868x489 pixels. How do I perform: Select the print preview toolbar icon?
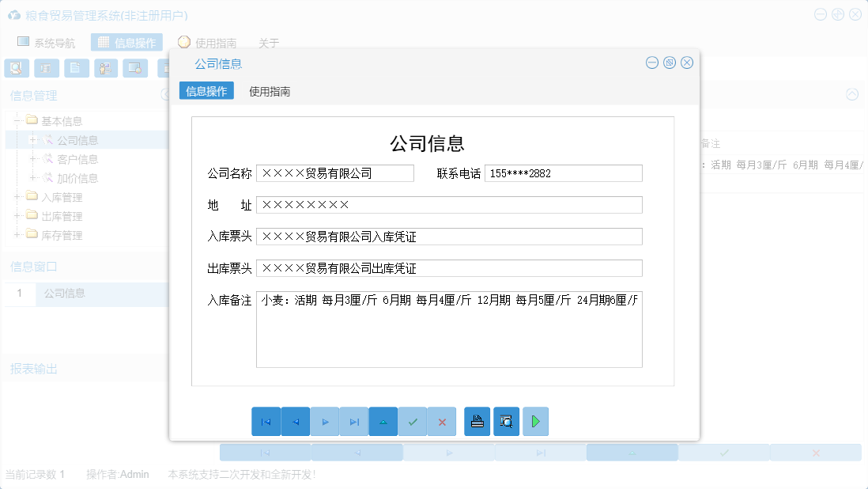(16, 68)
